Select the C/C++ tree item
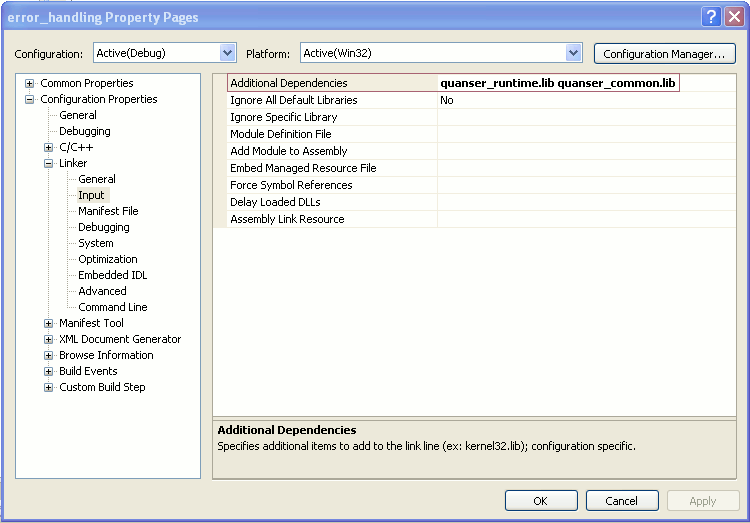 (x=76, y=147)
